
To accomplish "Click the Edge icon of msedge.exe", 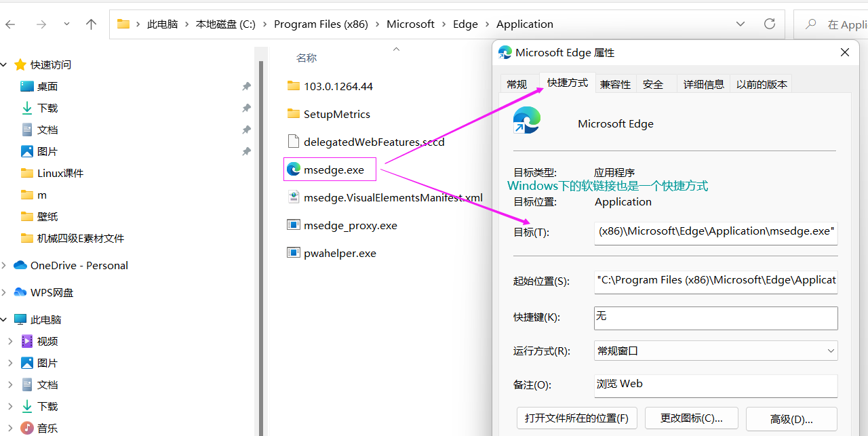I will (x=294, y=170).
